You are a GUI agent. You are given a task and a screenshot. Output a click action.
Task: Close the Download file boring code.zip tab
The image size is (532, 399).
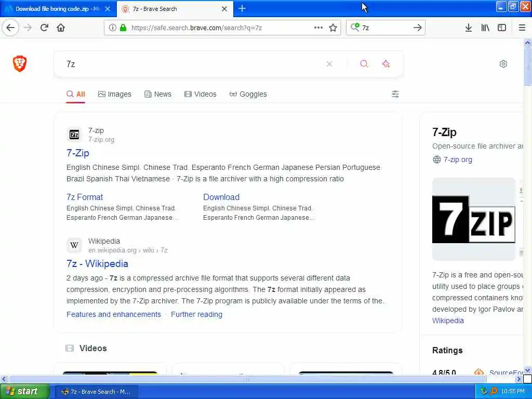(108, 9)
